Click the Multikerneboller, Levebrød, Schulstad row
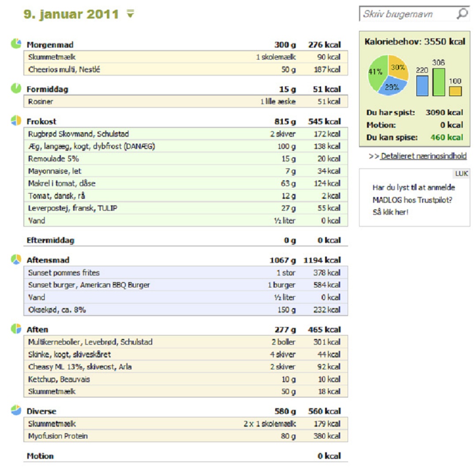476x469 pixels. point(186,342)
